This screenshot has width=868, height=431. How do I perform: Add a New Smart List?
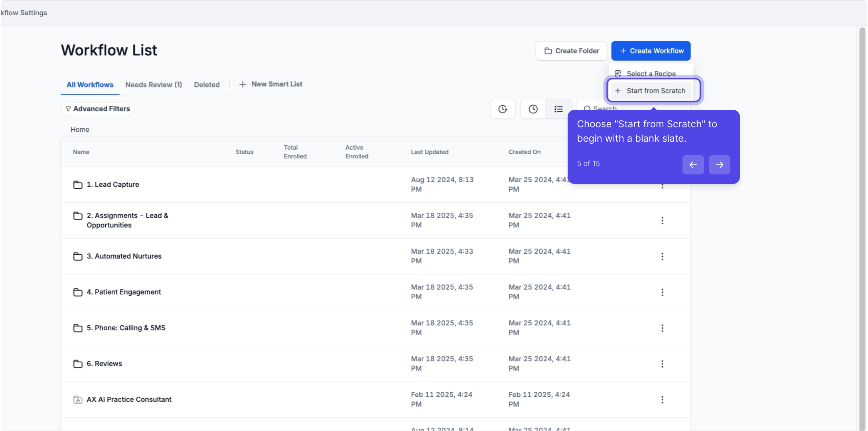click(x=271, y=84)
